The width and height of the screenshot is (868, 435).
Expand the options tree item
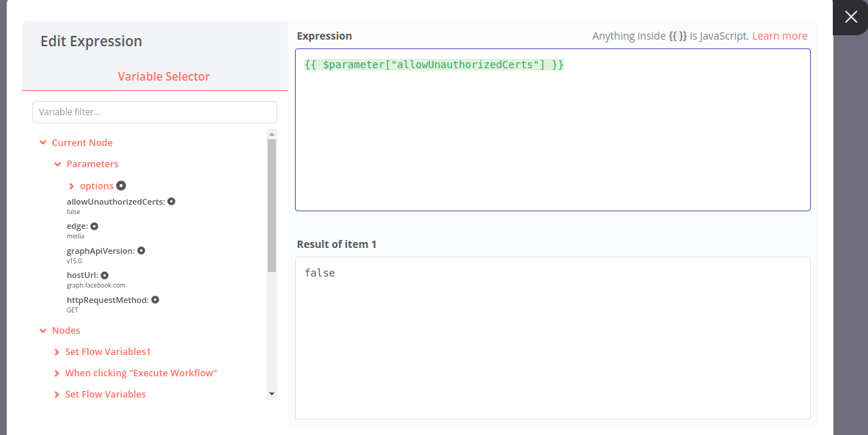(71, 186)
